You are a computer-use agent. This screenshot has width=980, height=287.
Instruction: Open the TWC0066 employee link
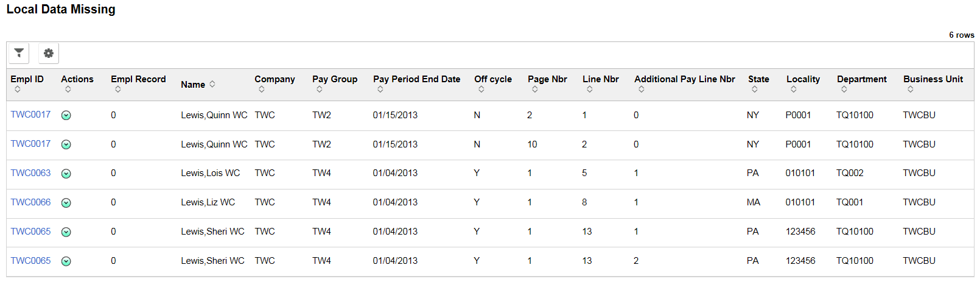30,202
